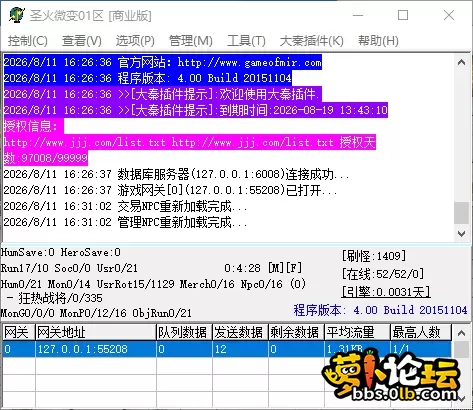Open the 选项(P) menu
The image size is (473, 410).
(x=135, y=41)
